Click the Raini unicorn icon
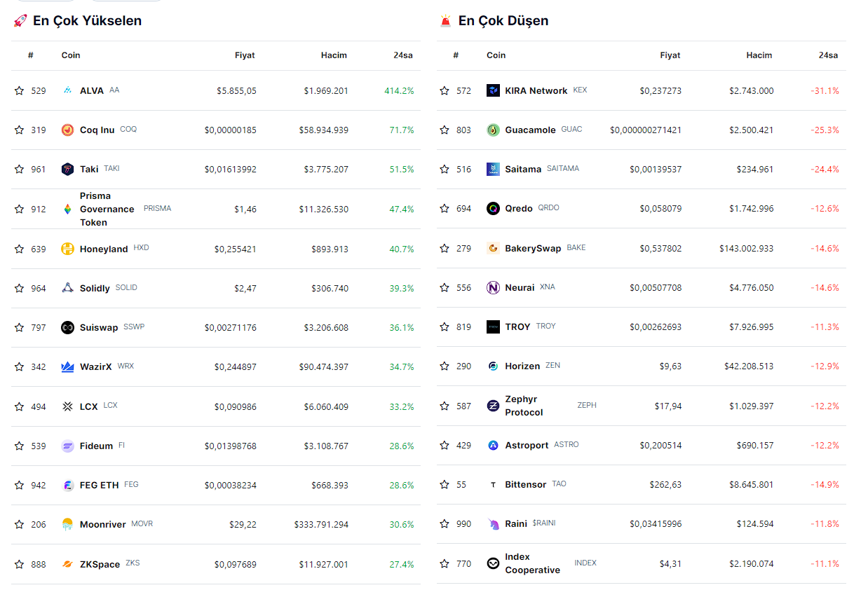 pos(493,523)
